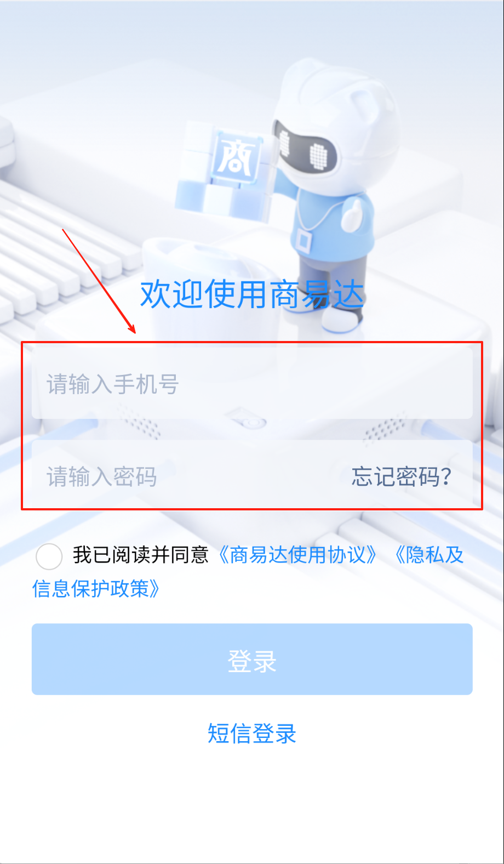The height and width of the screenshot is (864, 504).
Task: Tick the agreement circle checkbox
Action: (x=49, y=556)
